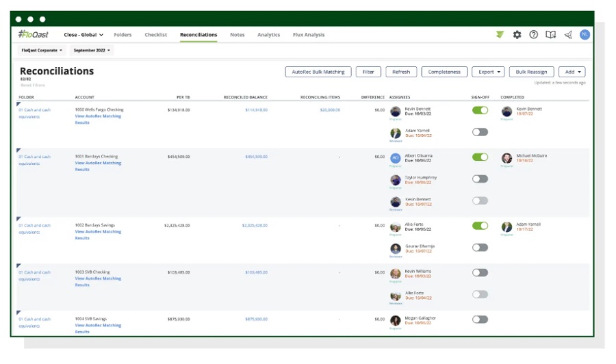The width and height of the screenshot is (616, 364).
Task: Open help with the question mark icon
Action: tap(534, 35)
